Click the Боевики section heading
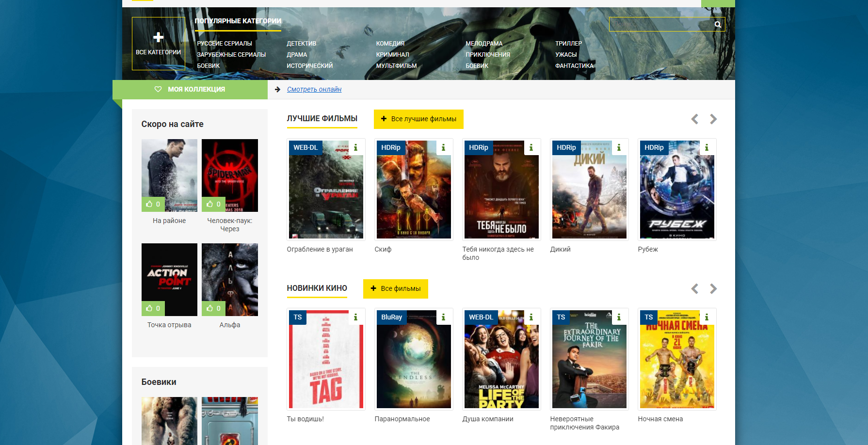The image size is (868, 445). coord(159,382)
